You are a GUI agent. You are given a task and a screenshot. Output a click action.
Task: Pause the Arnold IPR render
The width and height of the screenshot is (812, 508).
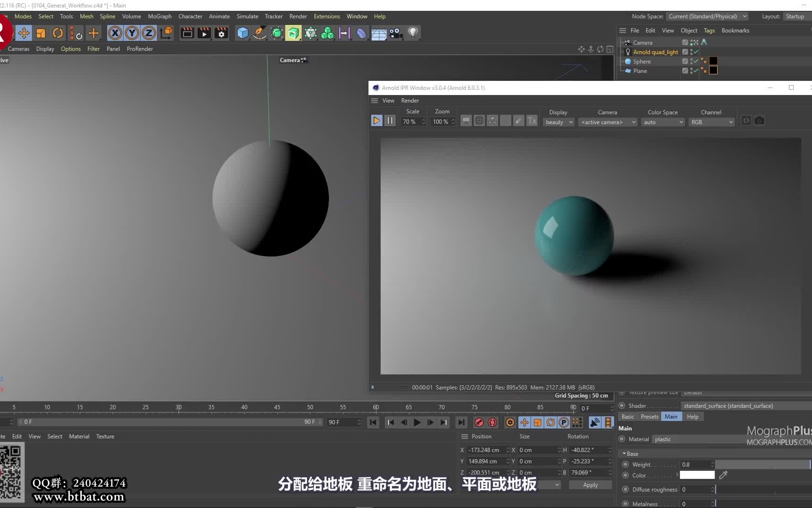390,121
